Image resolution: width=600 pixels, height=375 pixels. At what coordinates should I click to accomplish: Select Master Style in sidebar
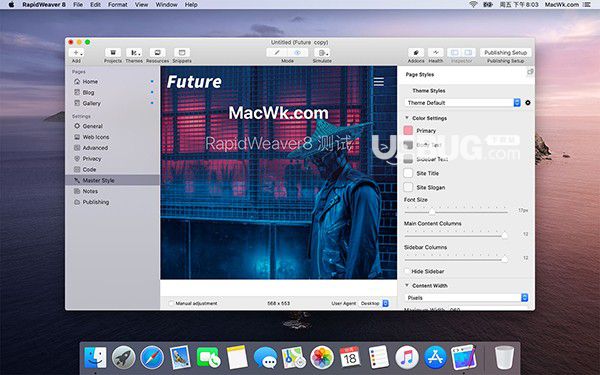coord(113,180)
